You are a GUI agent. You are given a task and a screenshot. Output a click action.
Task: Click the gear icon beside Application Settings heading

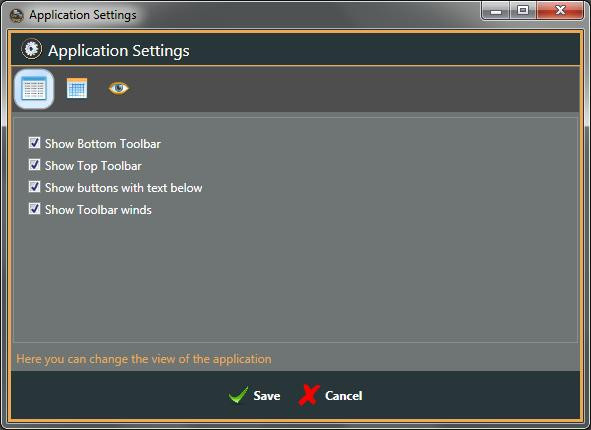click(x=32, y=49)
